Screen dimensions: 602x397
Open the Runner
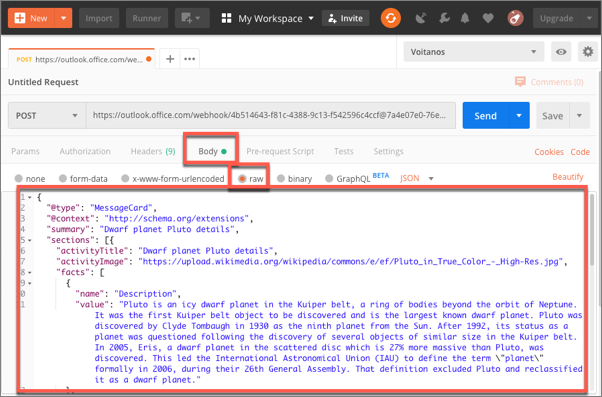[x=147, y=18]
